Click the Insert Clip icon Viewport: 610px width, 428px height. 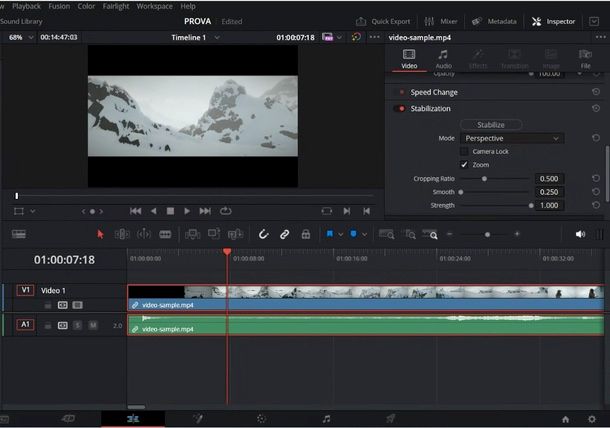[192, 234]
